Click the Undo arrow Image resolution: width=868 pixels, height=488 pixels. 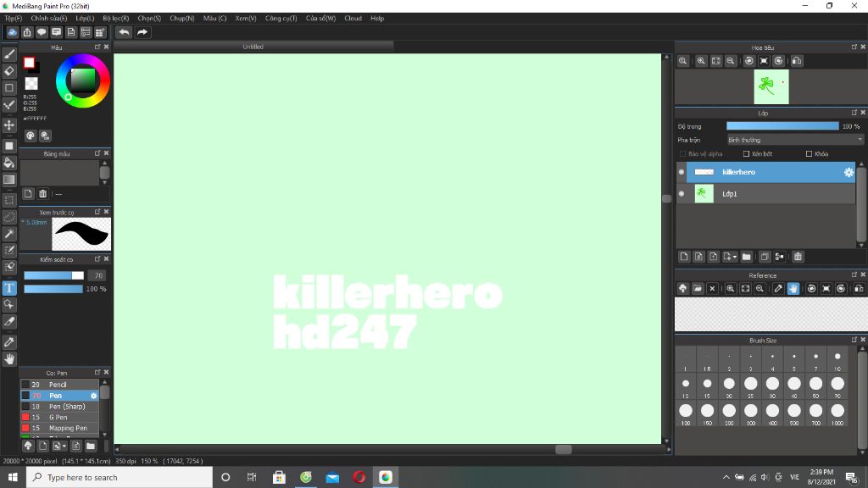[x=124, y=32]
